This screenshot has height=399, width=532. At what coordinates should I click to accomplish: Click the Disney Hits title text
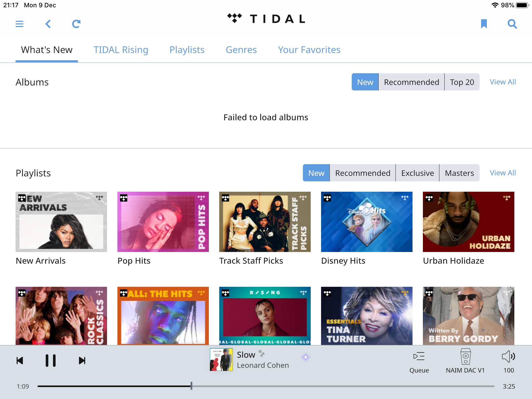[x=343, y=261]
